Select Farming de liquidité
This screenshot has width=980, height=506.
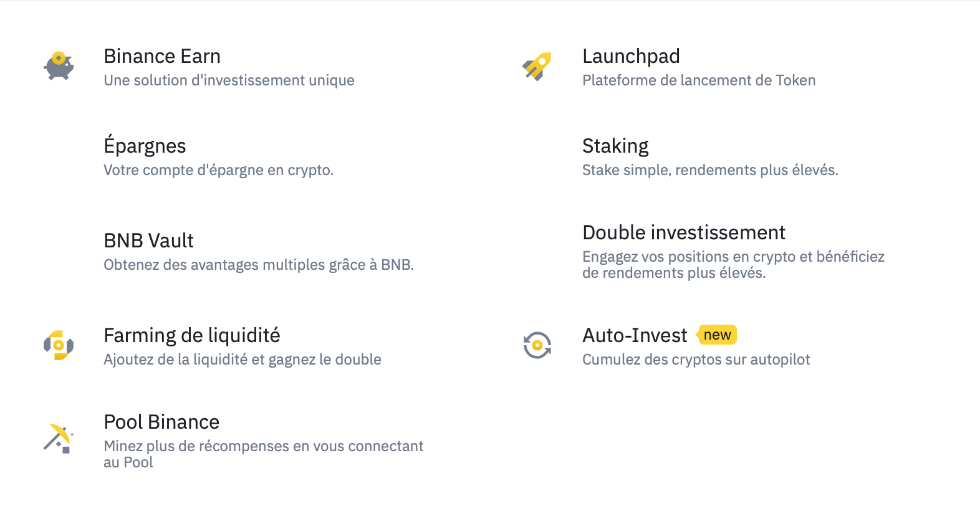[x=192, y=335]
